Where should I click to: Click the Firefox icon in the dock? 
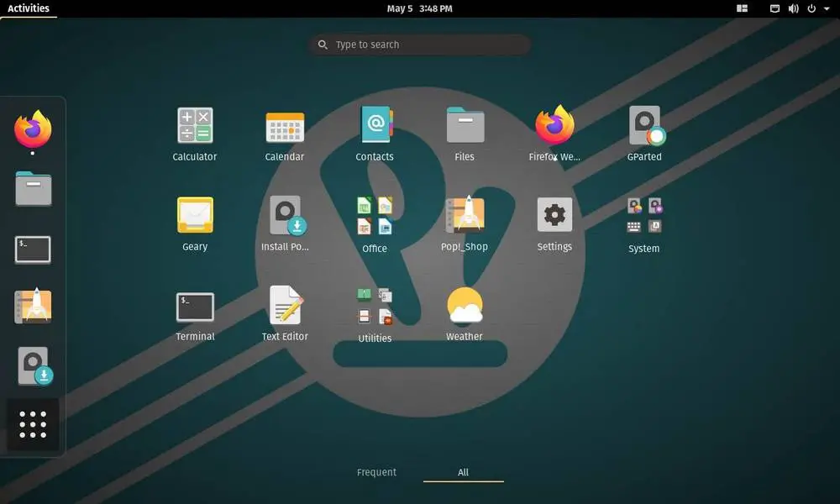pos(34,129)
